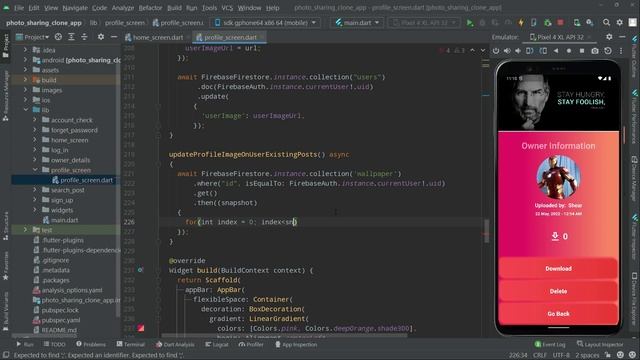Expand the widgets folder
This screenshot has height=360, width=640.
click(x=35, y=210)
